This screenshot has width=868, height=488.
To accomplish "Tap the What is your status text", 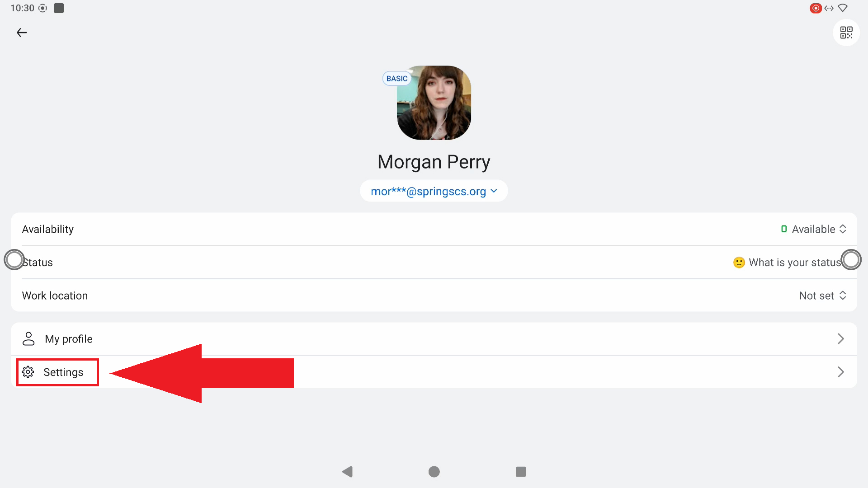I will [x=795, y=263].
